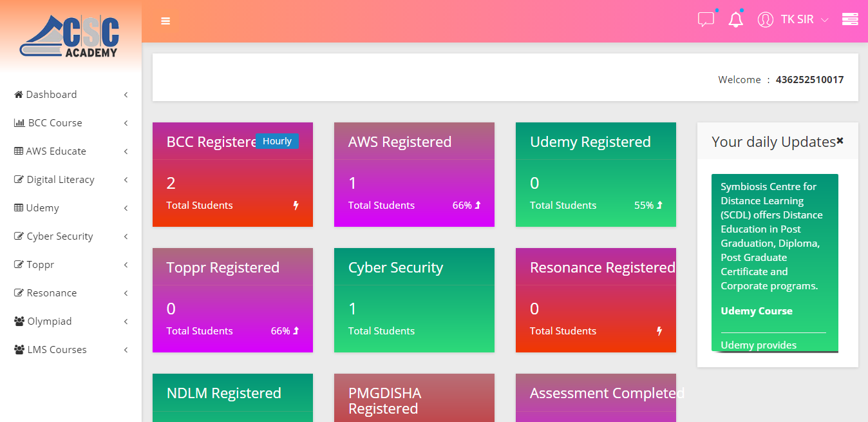Open the Cyber Security card title

point(395,268)
